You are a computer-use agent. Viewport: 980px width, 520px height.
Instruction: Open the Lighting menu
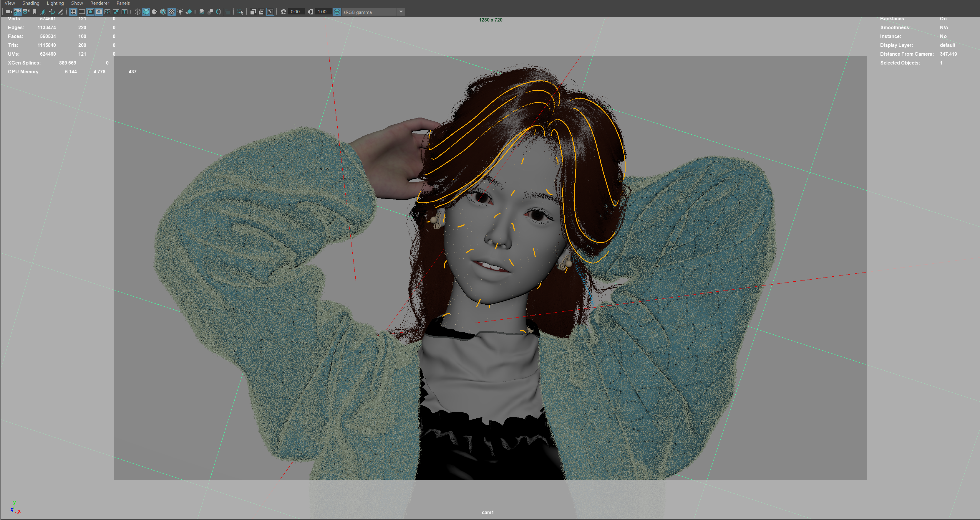pos(55,3)
